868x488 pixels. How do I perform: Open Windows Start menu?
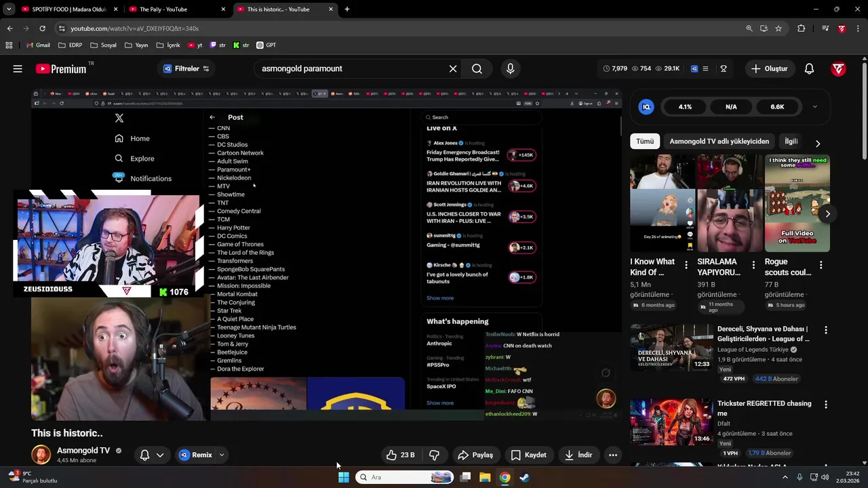click(344, 477)
